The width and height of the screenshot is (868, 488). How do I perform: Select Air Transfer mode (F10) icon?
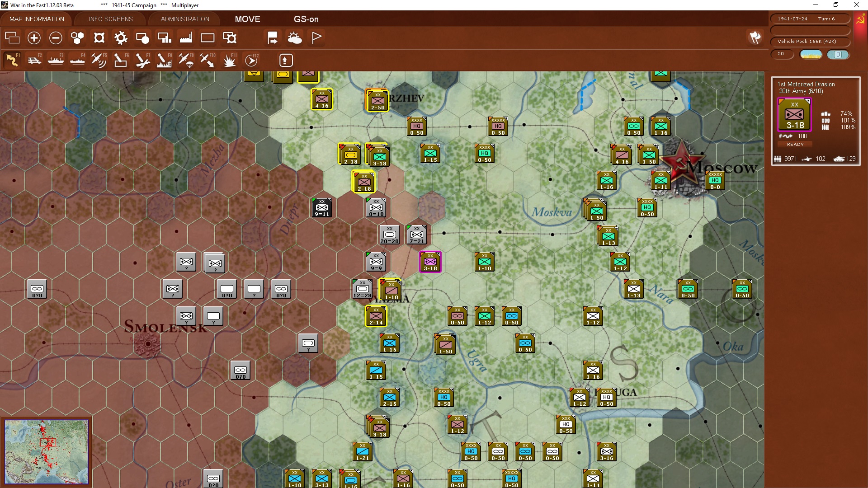(x=208, y=60)
